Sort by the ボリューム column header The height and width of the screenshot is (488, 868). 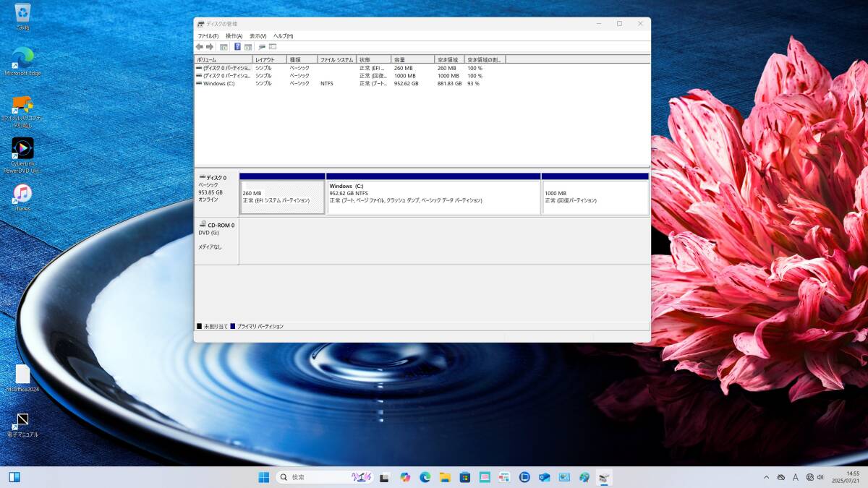[224, 59]
